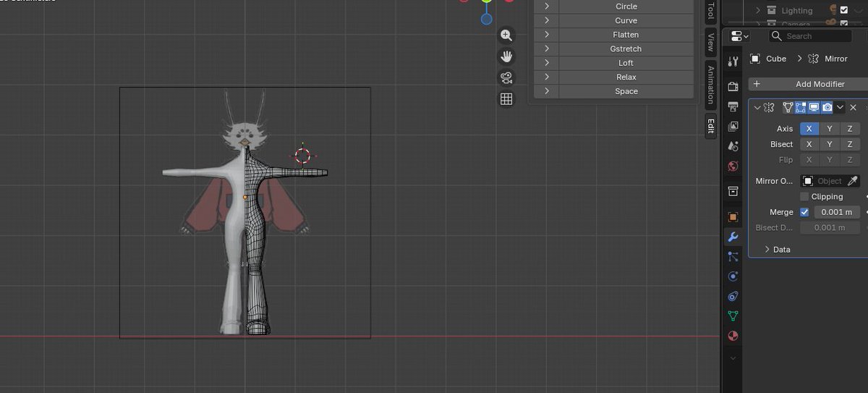Click the Cube object icon in breadcrumb
The height and width of the screenshot is (393, 868).
point(755,59)
